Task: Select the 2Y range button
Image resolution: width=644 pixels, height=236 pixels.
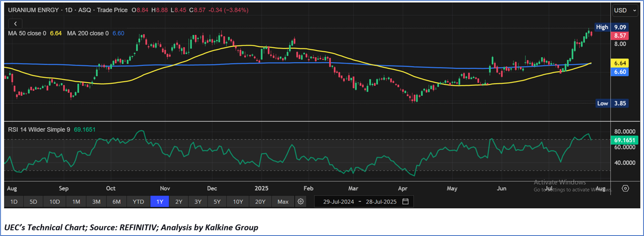Action: tap(179, 202)
